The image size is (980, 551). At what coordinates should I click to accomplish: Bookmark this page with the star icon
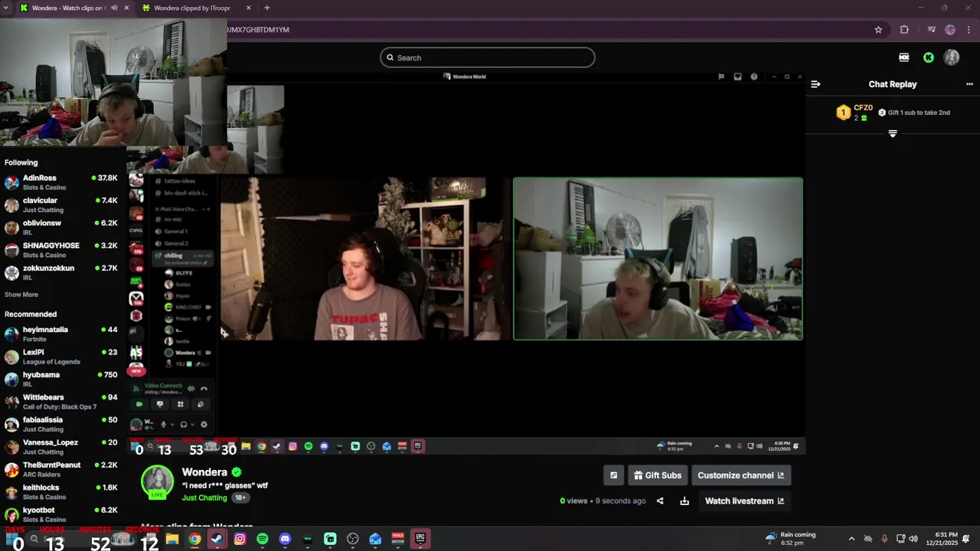878,30
